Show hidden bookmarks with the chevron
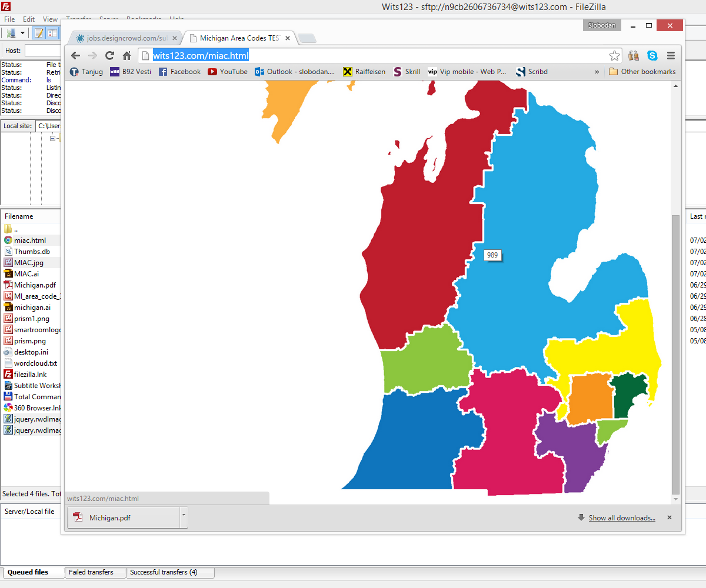Screen dimensions: 706x588 click(597, 72)
